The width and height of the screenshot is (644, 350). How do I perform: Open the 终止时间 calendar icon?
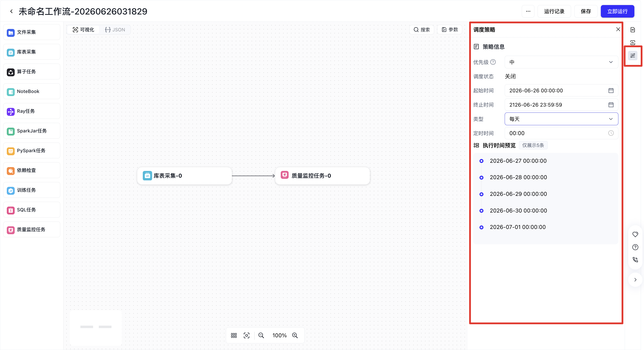[x=611, y=105]
